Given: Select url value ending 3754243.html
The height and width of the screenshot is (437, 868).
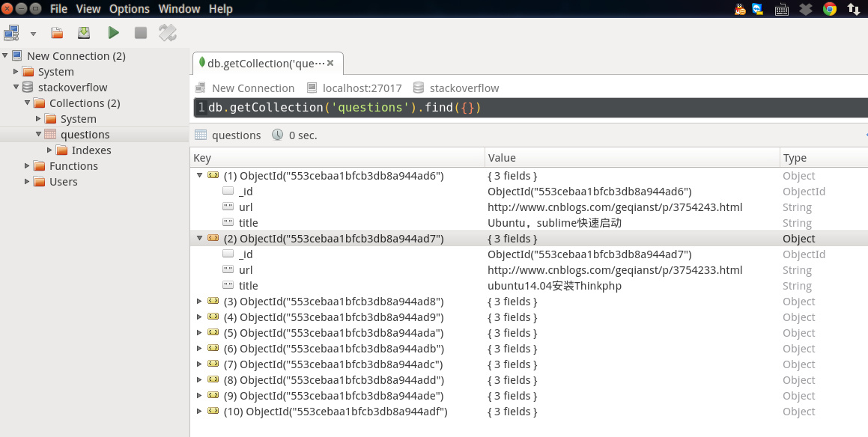Looking at the screenshot, I should (x=614, y=207).
